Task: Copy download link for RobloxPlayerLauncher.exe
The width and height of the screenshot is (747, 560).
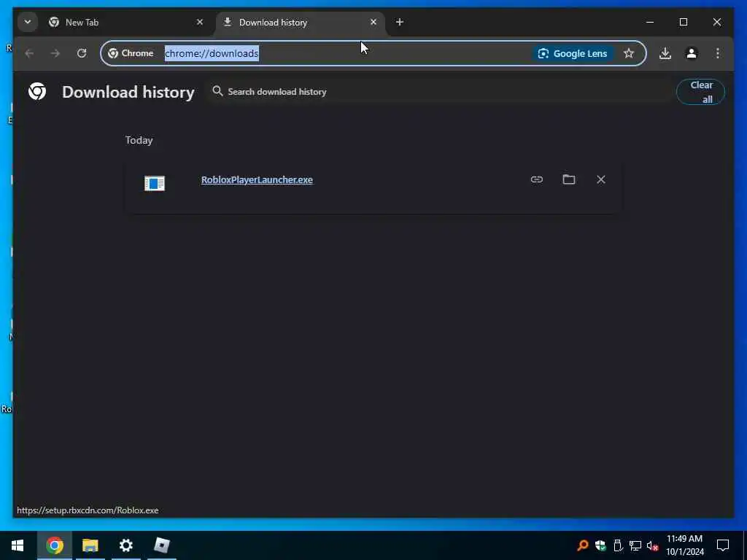Action: [x=536, y=179]
